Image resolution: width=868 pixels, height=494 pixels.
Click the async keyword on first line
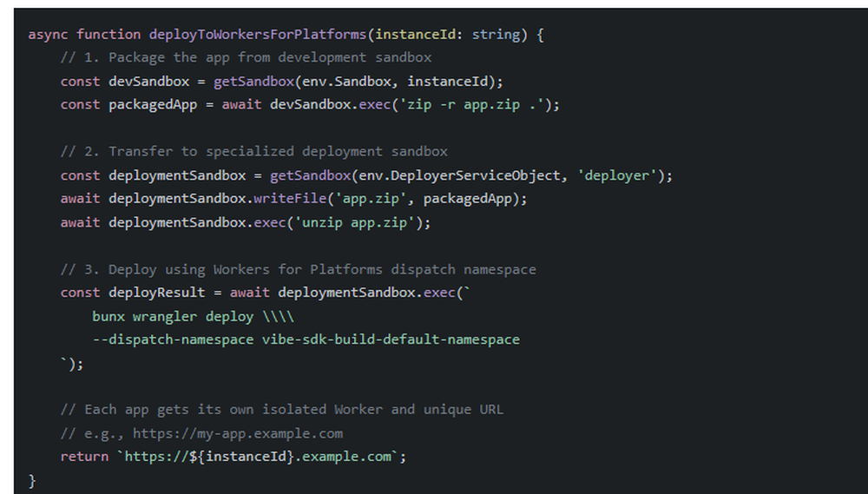pyautogui.click(x=48, y=35)
